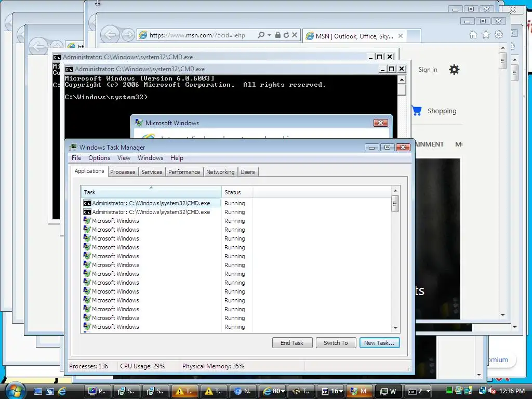Viewport: 532px width, 399px height.
Task: Click the IE back arrow in the MSN window
Action: pyautogui.click(x=110, y=35)
